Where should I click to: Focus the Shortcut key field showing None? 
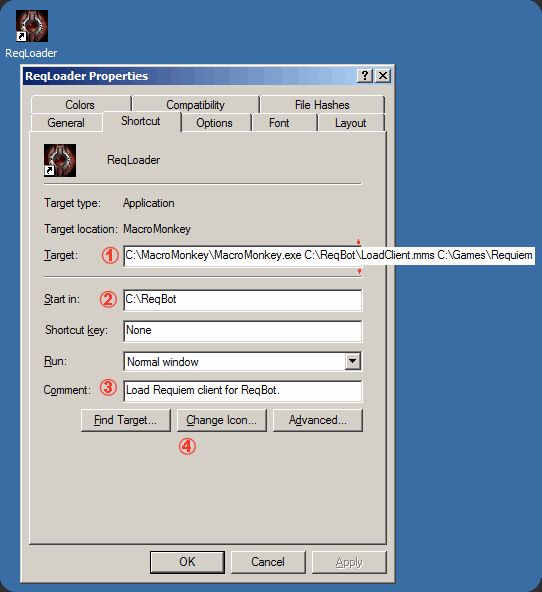pos(242,331)
